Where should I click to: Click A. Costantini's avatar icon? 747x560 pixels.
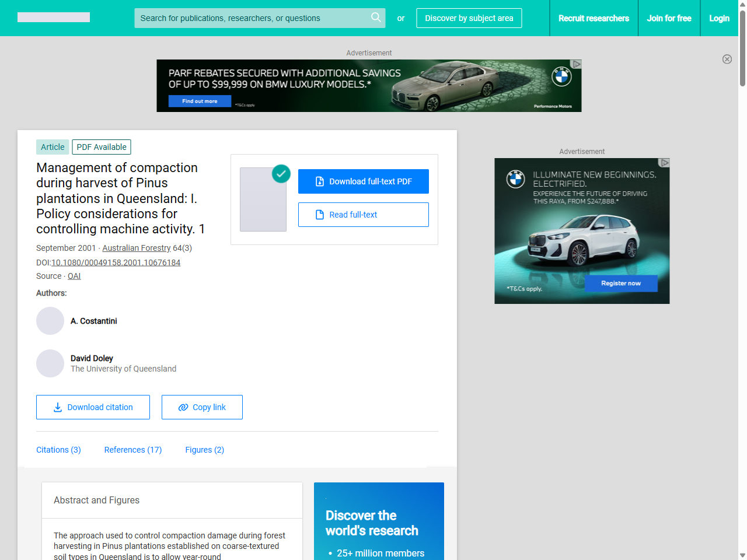click(x=50, y=321)
